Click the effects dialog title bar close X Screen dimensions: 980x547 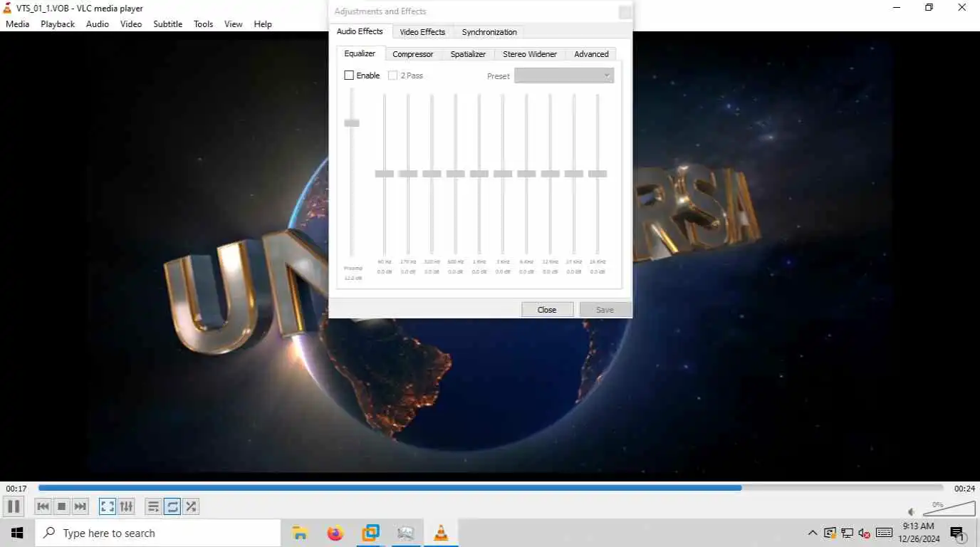625,12
